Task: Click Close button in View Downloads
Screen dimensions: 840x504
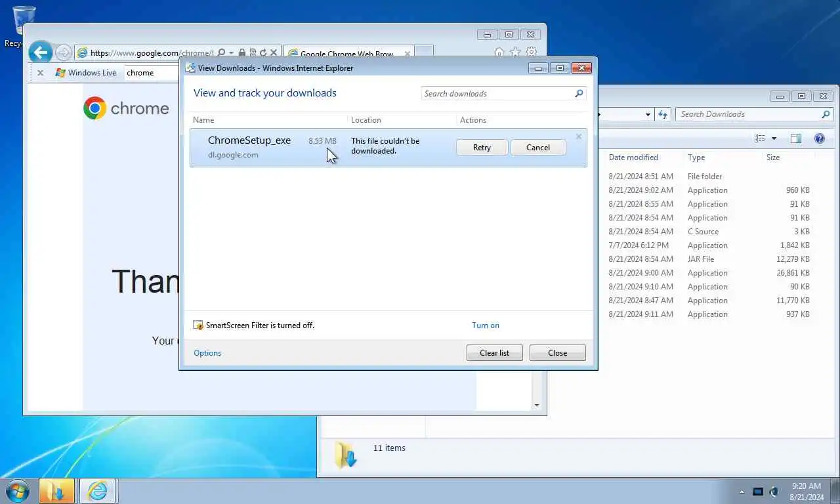Action: [558, 353]
